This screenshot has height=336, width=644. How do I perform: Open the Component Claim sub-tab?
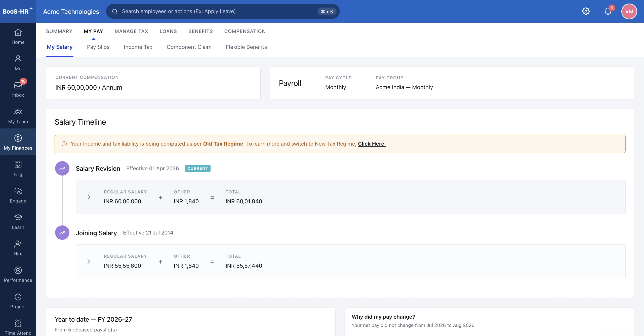click(x=189, y=47)
